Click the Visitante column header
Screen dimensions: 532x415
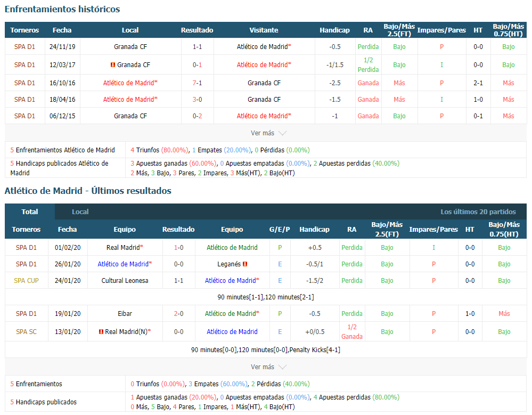coord(264,30)
